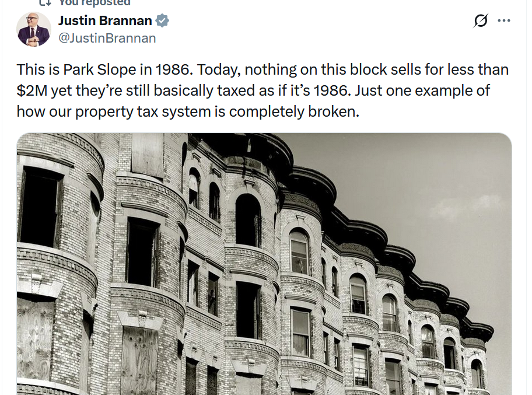Open the Justin Brannan display name link
This screenshot has height=395, width=532.
pos(105,21)
